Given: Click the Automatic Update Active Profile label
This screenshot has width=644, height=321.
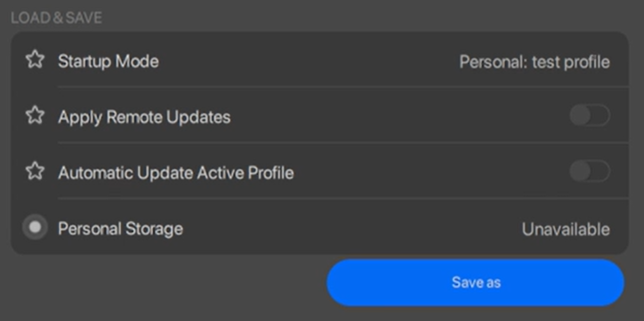Looking at the screenshot, I should 175,173.
